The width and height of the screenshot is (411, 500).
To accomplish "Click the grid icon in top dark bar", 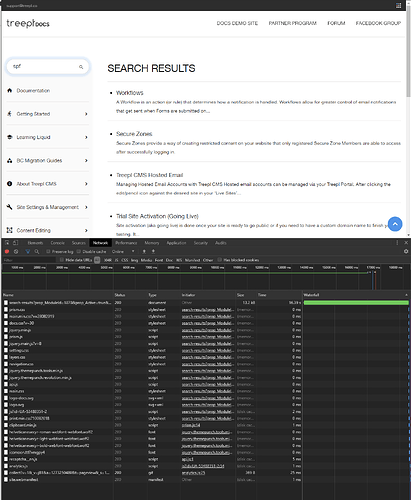I will pos(399,5).
